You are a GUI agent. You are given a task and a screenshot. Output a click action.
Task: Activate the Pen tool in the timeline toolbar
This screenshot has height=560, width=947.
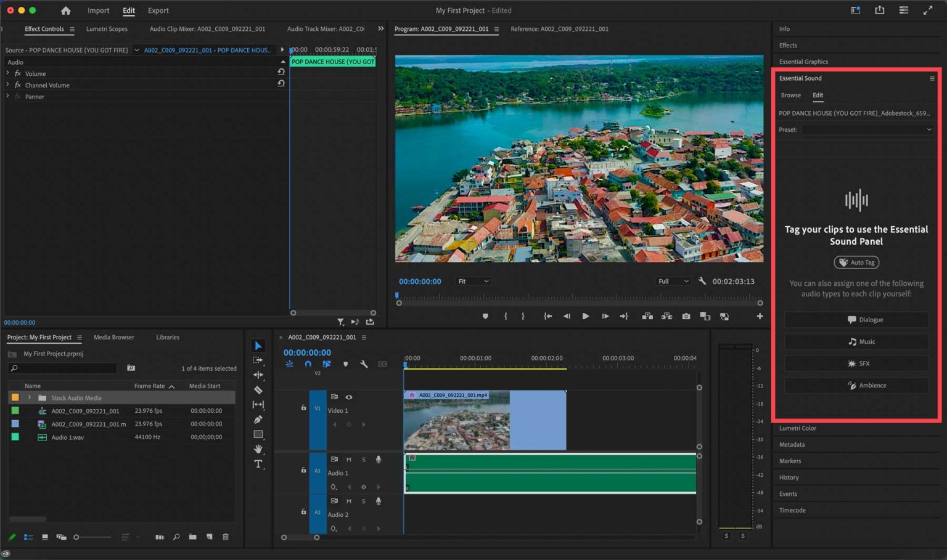258,419
